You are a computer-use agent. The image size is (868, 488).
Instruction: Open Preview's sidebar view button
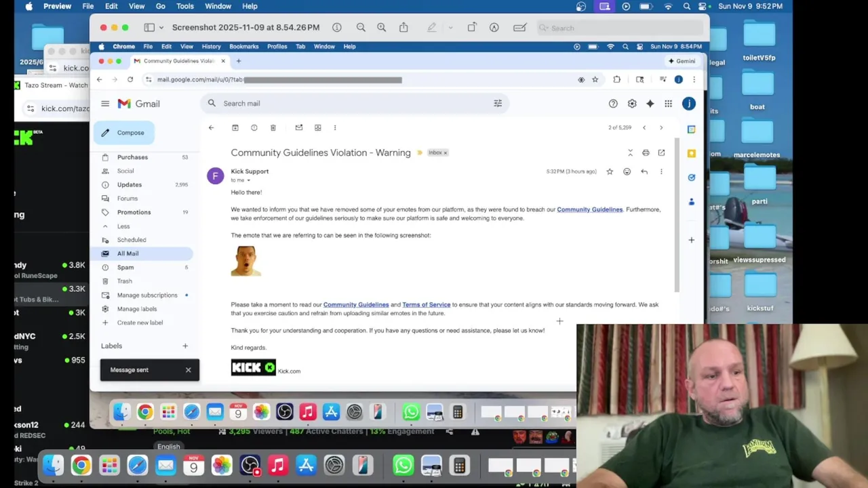pyautogui.click(x=149, y=28)
